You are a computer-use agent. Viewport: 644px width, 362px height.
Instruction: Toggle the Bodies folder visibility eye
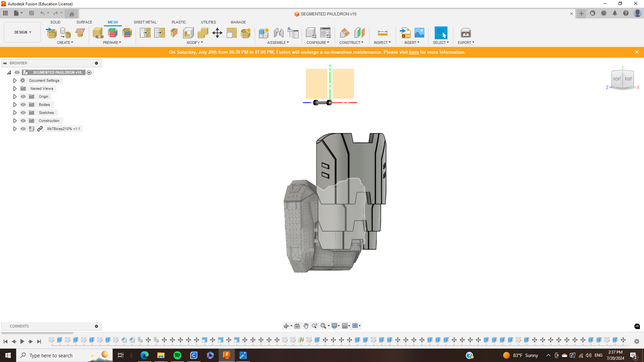tap(23, 105)
